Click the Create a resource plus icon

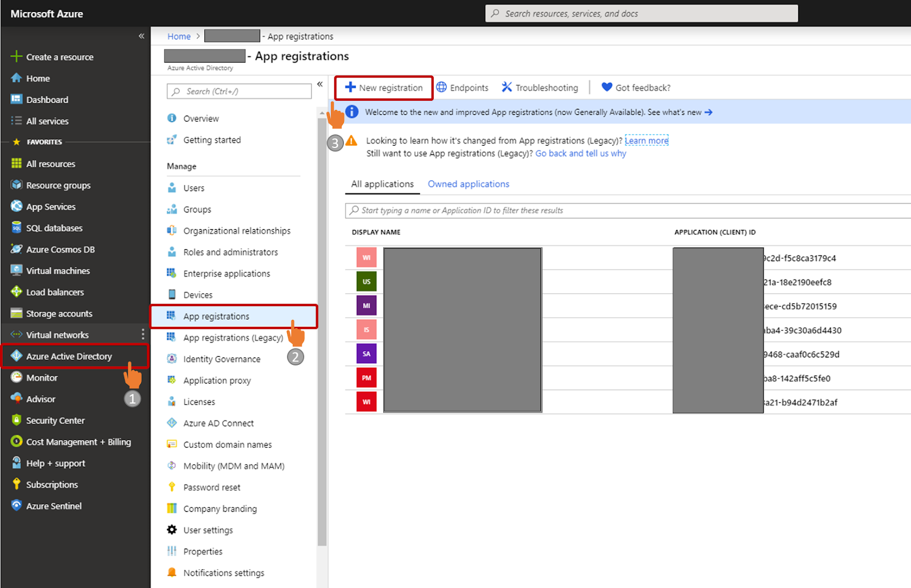click(x=17, y=56)
